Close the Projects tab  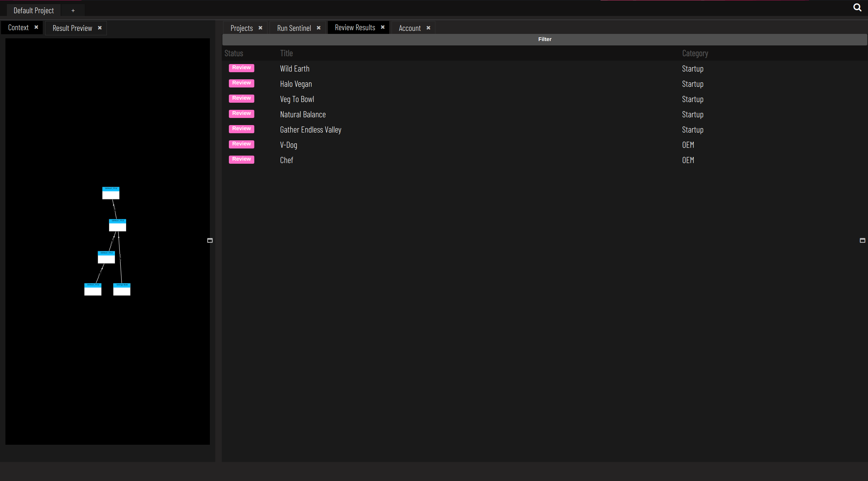260,28
